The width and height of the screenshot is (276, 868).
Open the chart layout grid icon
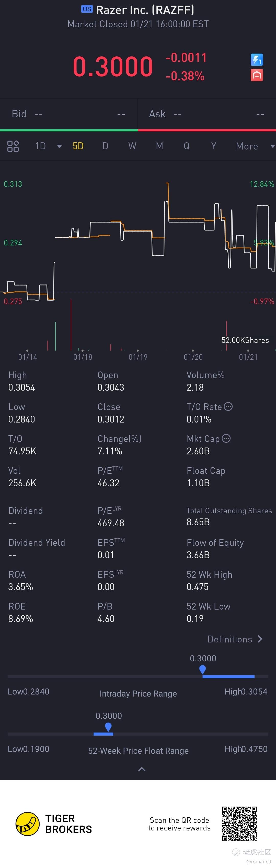(13, 146)
